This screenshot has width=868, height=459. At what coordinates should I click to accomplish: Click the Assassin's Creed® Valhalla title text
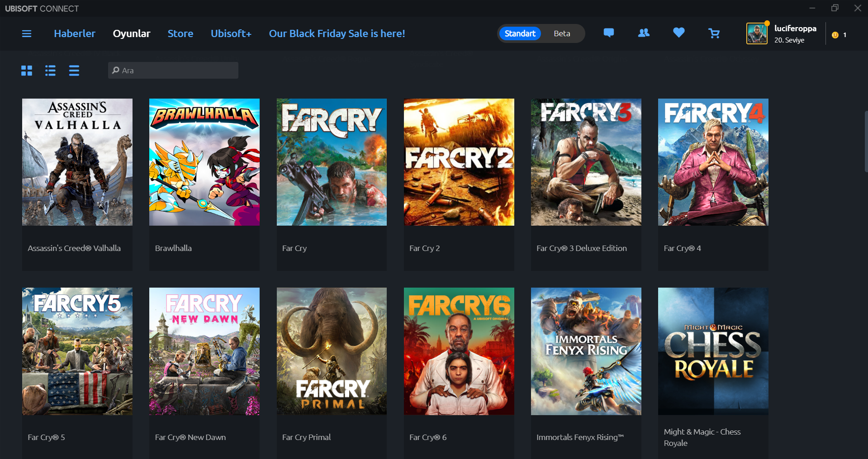[x=74, y=248]
